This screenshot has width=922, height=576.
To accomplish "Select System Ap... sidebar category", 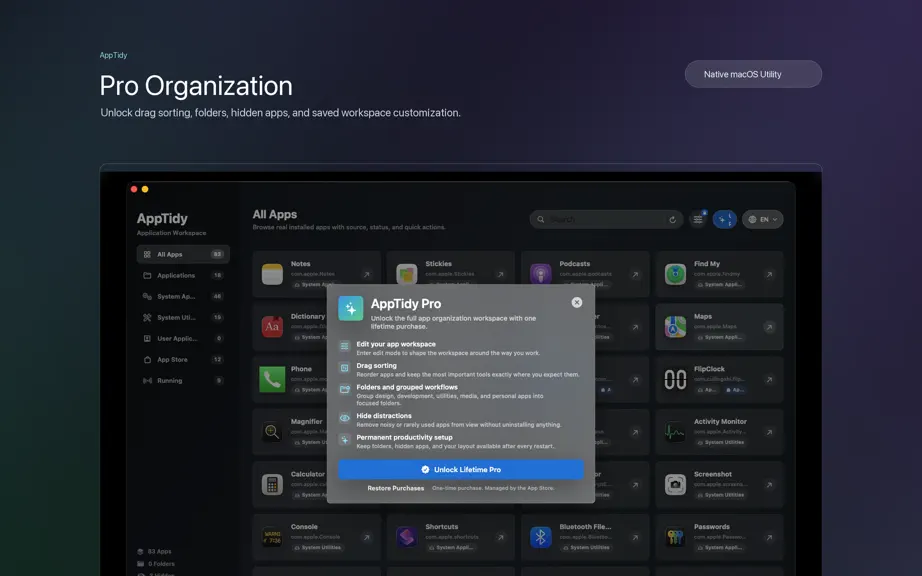I will [x=183, y=296].
